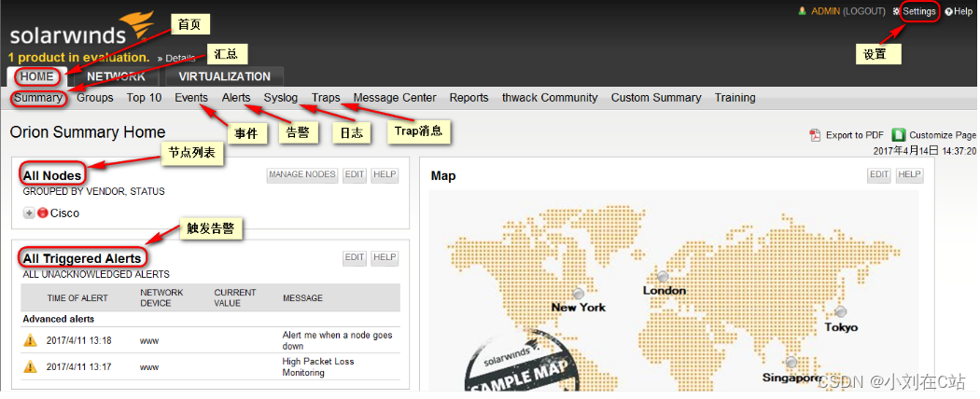The image size is (980, 399).
Task: Click the red Cisco status icon
Action: [x=43, y=213]
